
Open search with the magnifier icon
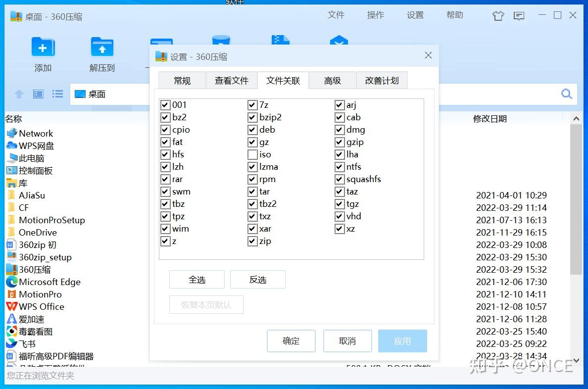pos(566,93)
